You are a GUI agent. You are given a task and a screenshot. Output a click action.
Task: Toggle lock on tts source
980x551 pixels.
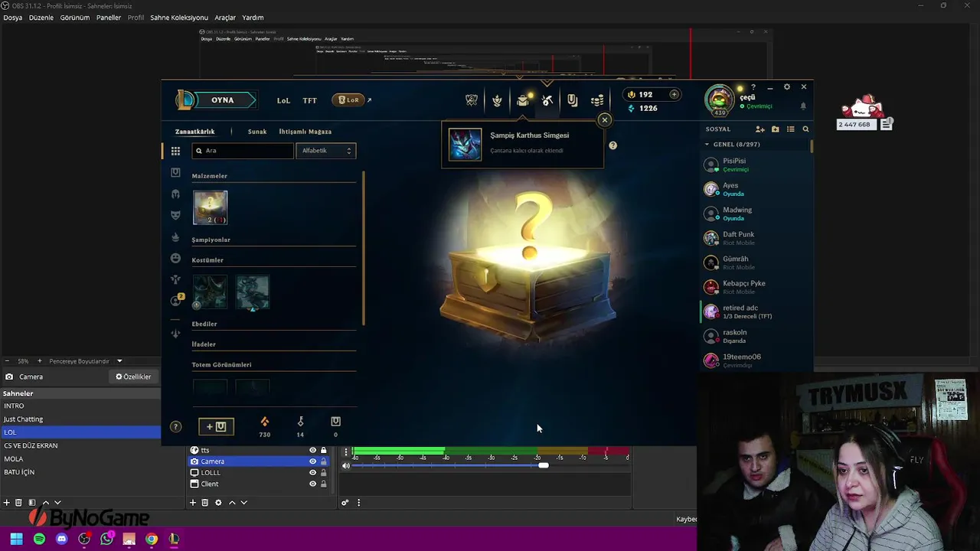323,450
